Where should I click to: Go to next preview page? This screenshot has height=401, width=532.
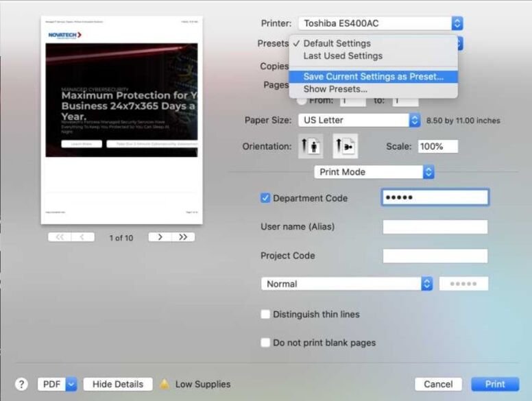(160, 237)
